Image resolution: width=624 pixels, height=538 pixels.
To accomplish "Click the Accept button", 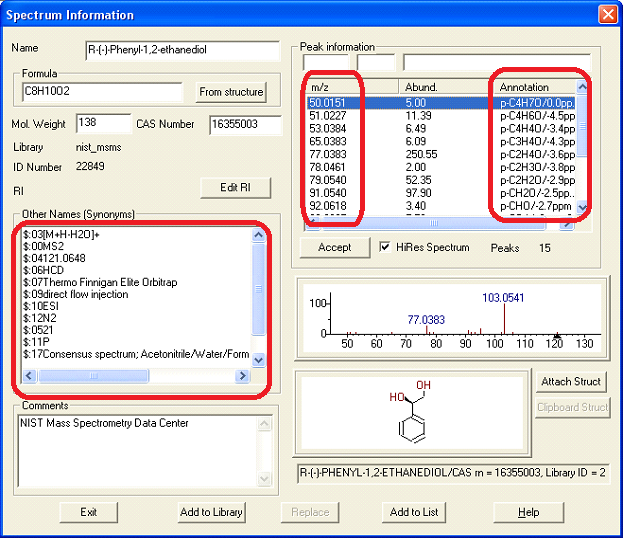I will pos(335,248).
